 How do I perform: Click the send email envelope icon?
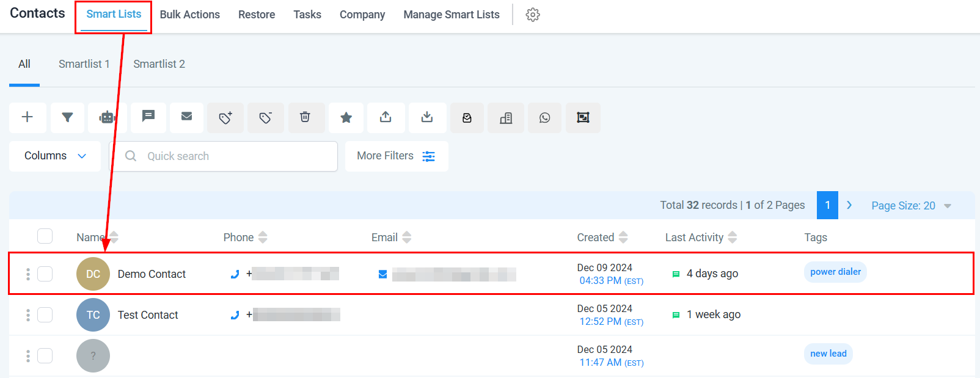pyautogui.click(x=187, y=116)
